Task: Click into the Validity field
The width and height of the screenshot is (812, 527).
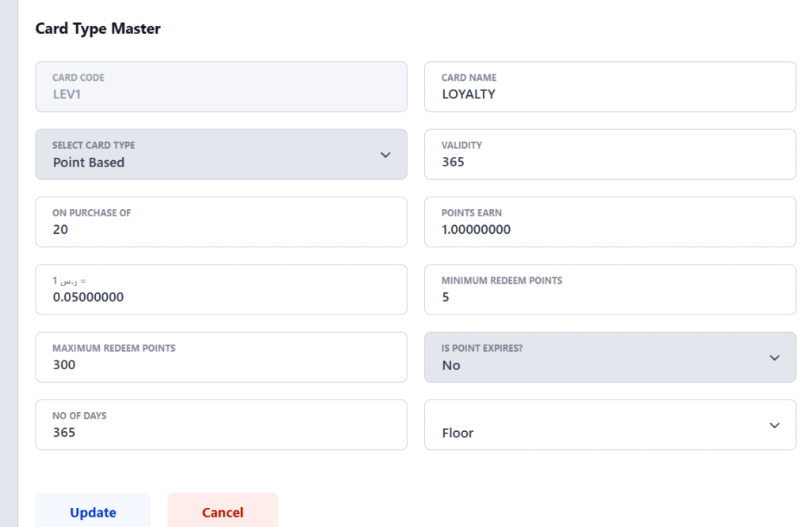Action: [609, 161]
